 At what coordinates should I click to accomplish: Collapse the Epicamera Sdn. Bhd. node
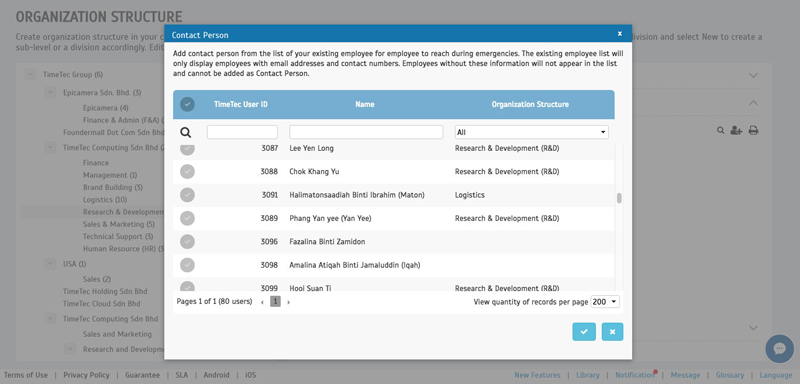50,93
